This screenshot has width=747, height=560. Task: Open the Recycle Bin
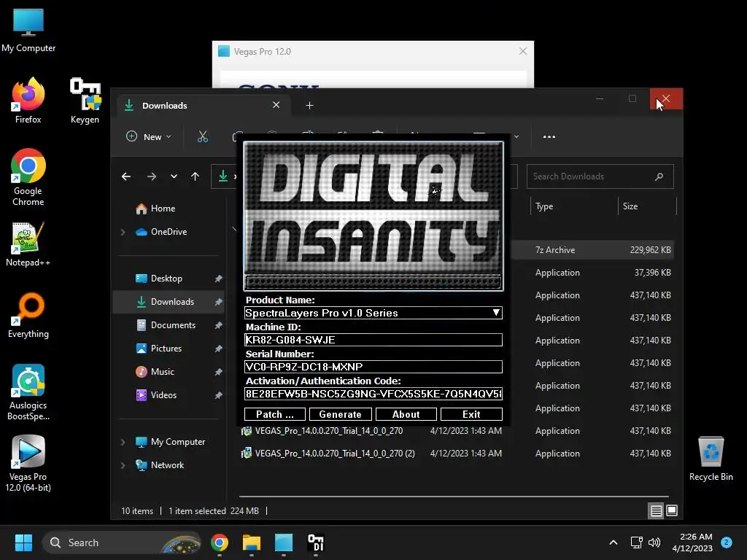711,459
